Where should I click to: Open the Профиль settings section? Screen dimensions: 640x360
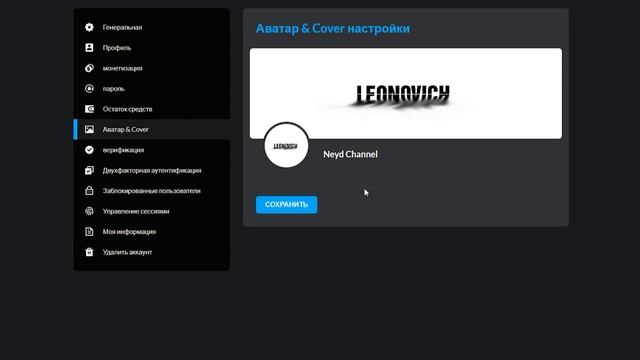pos(151,47)
